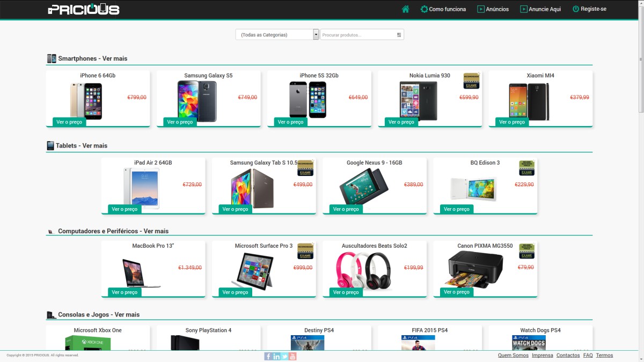Open Quem Somos footer link

513,355
